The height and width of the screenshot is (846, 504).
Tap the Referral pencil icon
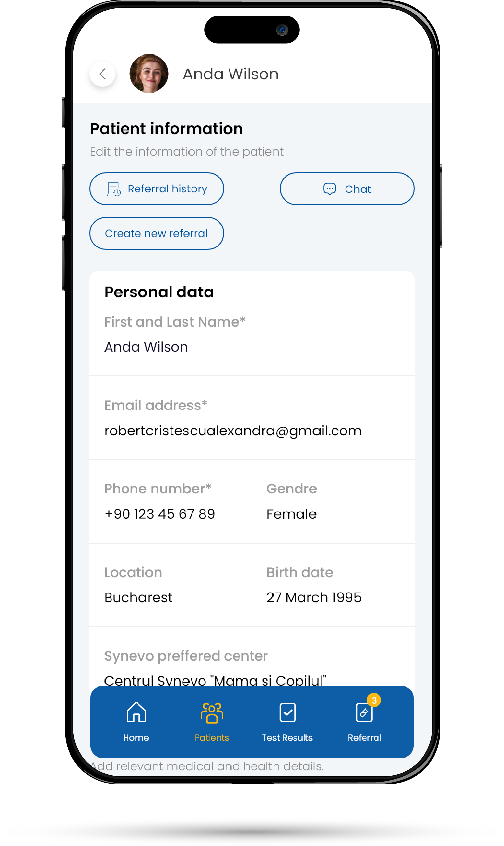coord(364,712)
